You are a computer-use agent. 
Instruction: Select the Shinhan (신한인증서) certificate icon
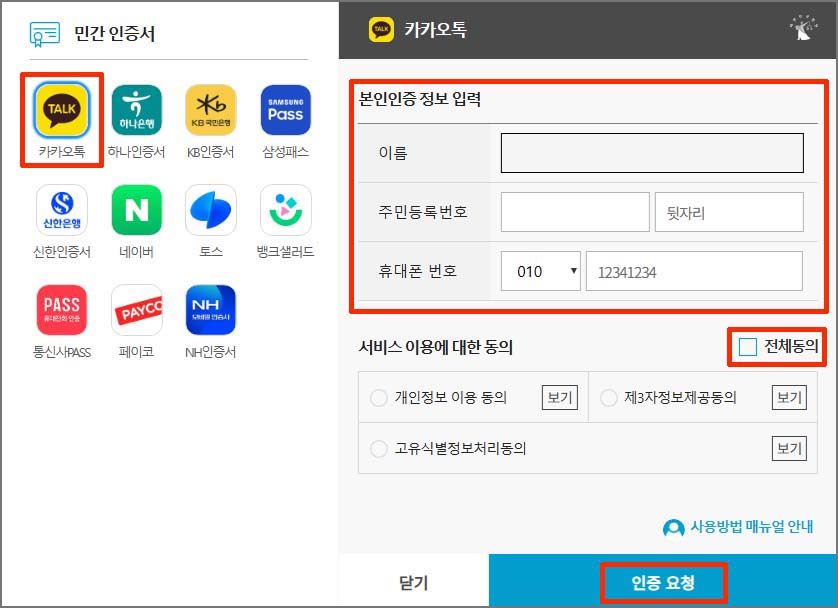click(61, 210)
